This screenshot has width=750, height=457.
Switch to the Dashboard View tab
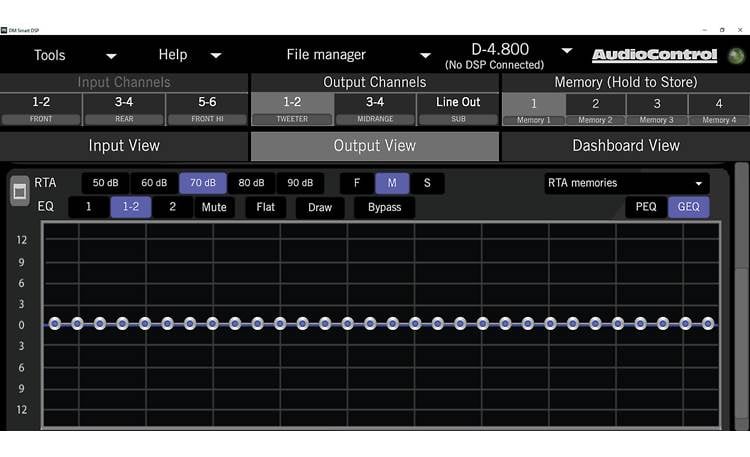point(625,145)
